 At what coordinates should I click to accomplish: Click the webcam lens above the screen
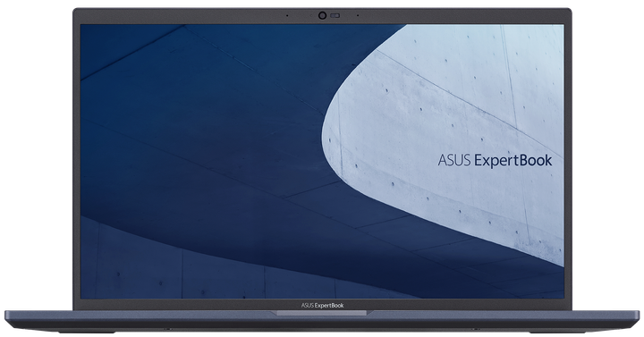tap(322, 15)
